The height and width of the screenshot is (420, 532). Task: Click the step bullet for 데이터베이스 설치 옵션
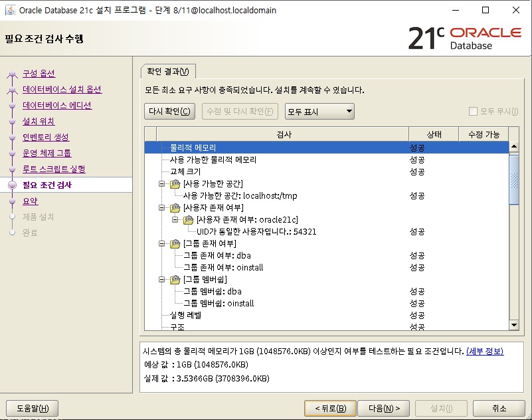[x=12, y=90]
